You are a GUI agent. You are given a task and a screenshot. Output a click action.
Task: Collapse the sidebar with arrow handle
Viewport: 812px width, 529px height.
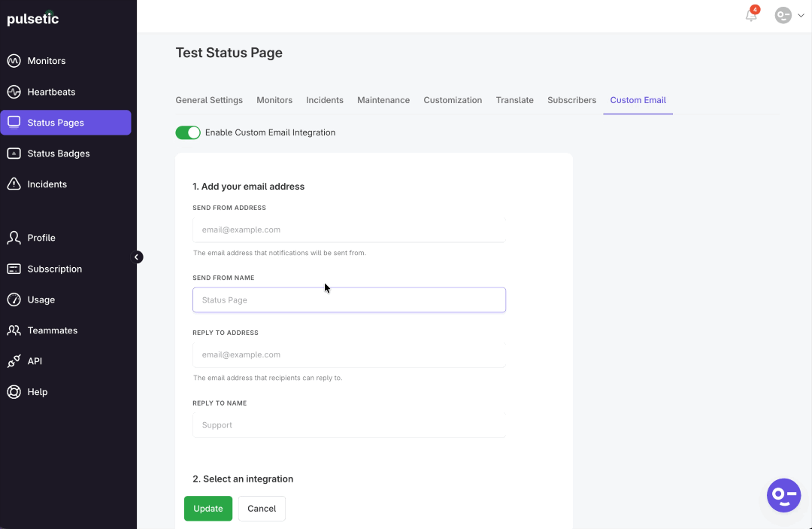coord(138,257)
